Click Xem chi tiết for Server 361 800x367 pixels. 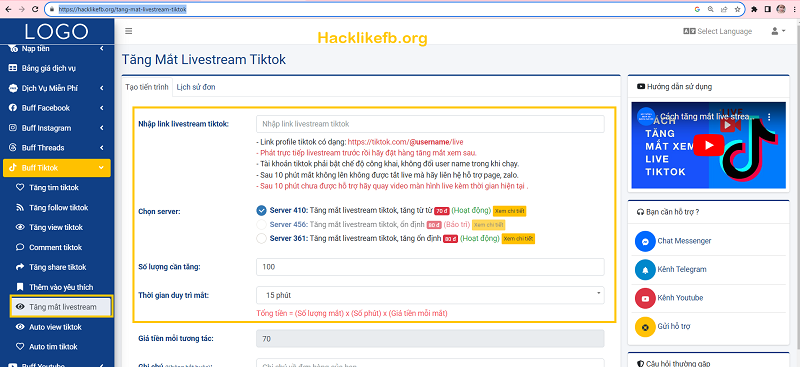coord(518,238)
